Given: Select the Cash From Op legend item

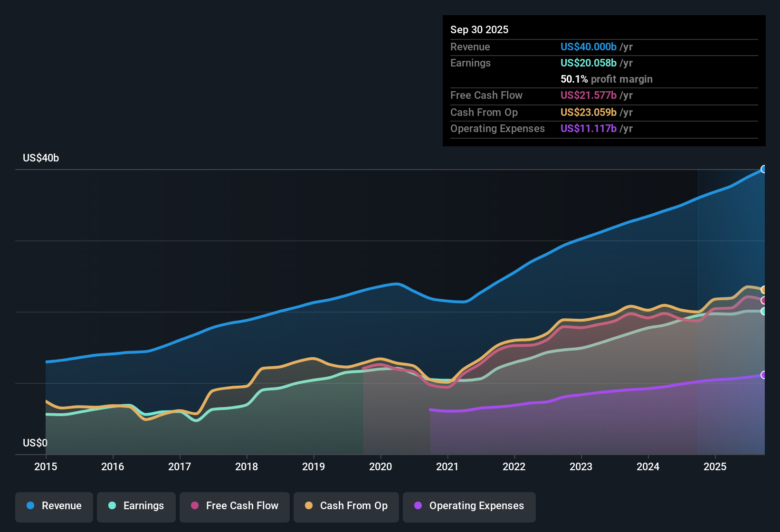Looking at the screenshot, I should coord(346,506).
